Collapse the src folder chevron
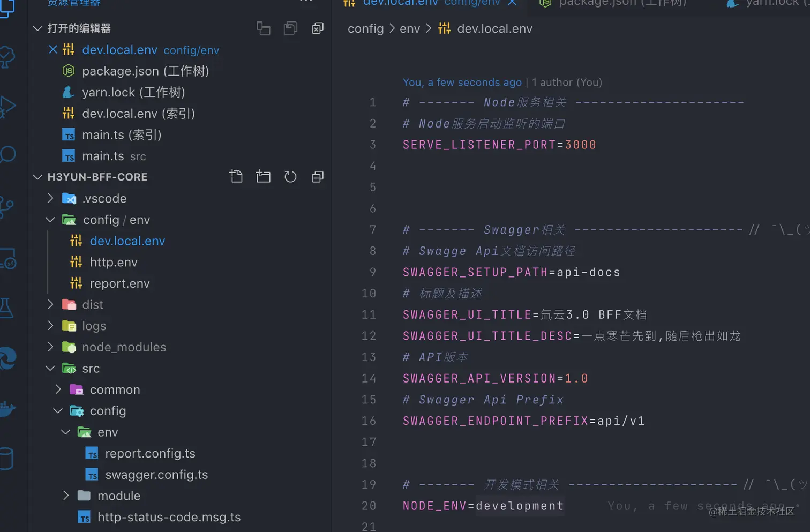Screen dimensions: 810x532 coord(50,369)
